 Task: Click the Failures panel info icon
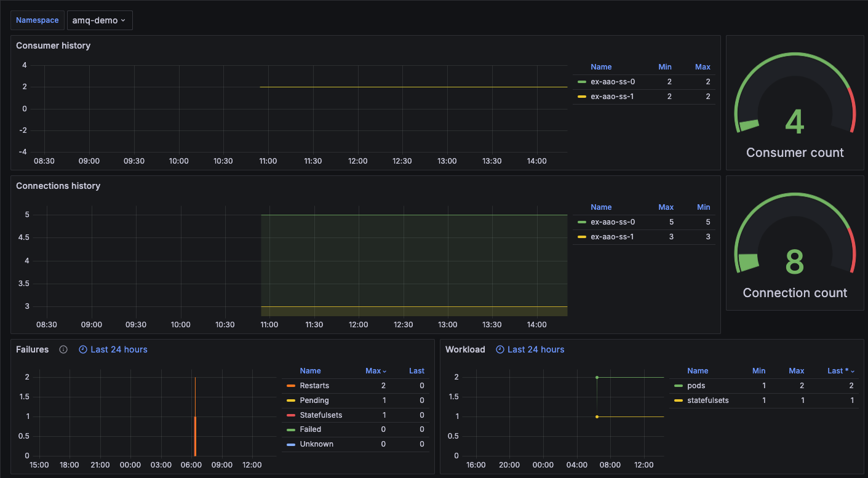(x=63, y=349)
